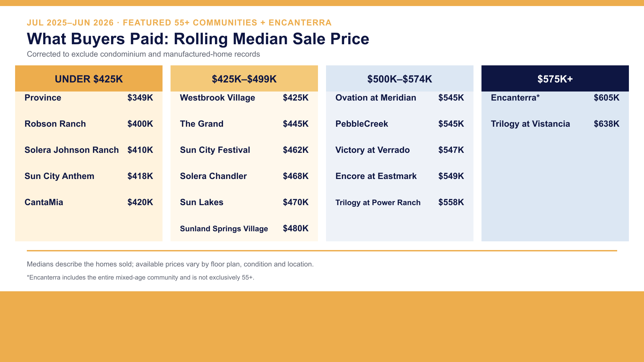Click the Sunland Springs Village entry

244,229
